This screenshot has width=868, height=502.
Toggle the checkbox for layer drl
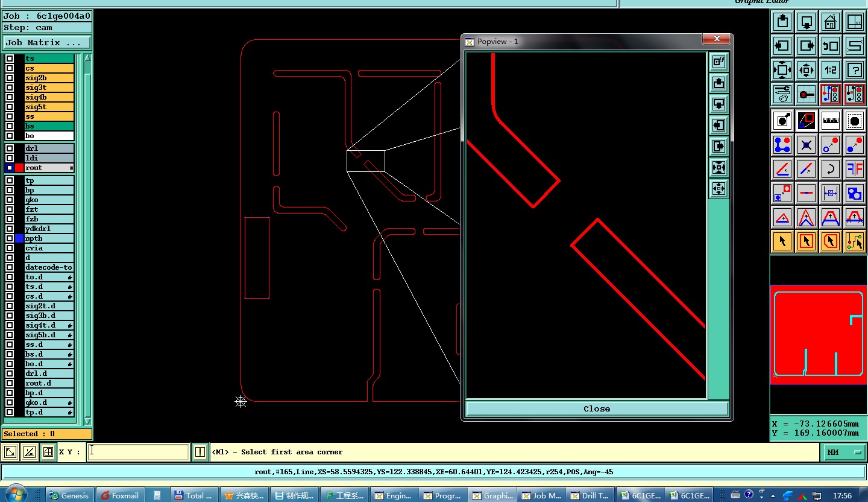[10, 148]
